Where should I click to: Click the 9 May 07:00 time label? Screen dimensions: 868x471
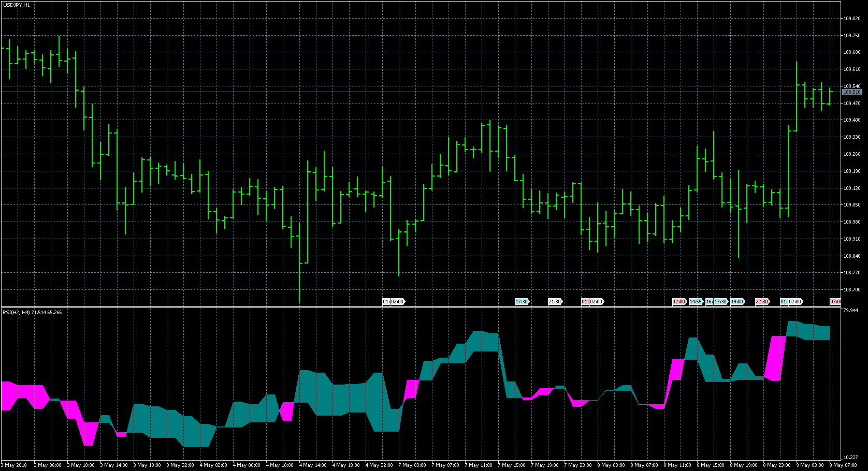843,465
